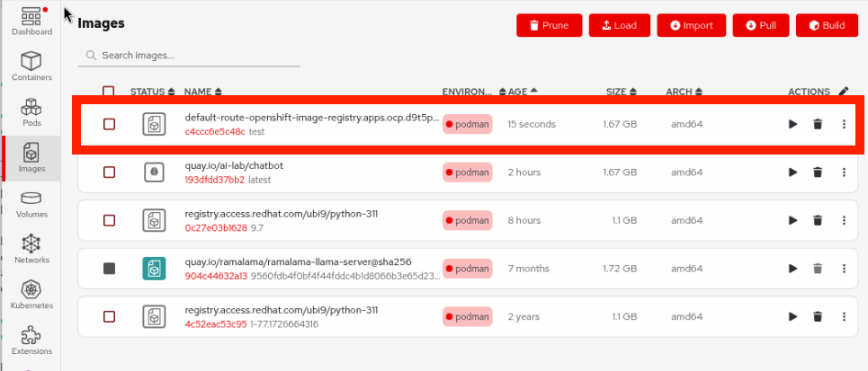Run the ramalama-llama-server image
Viewport: 868px width, 371px height.
pos(792,268)
